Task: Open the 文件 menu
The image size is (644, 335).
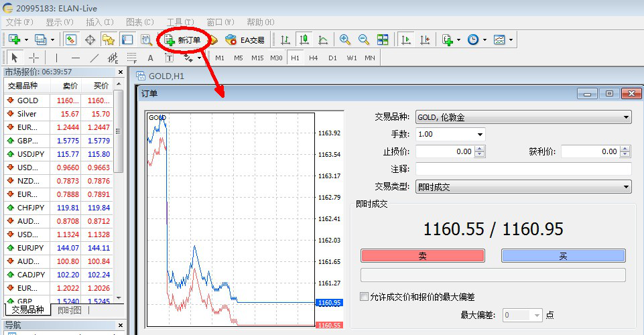Action: (19, 22)
